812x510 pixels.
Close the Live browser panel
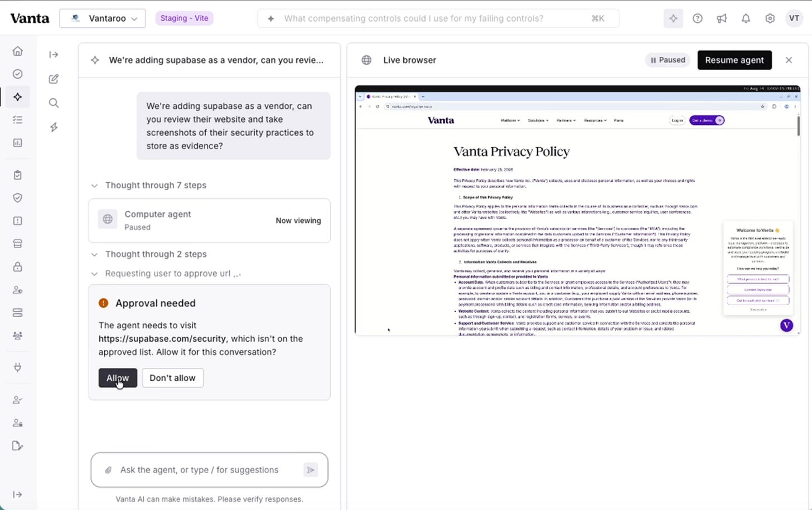[789, 60]
